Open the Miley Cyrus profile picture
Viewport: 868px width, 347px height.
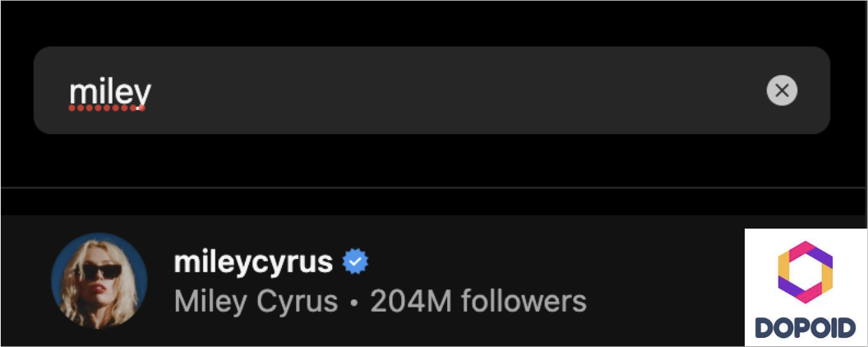[99, 281]
